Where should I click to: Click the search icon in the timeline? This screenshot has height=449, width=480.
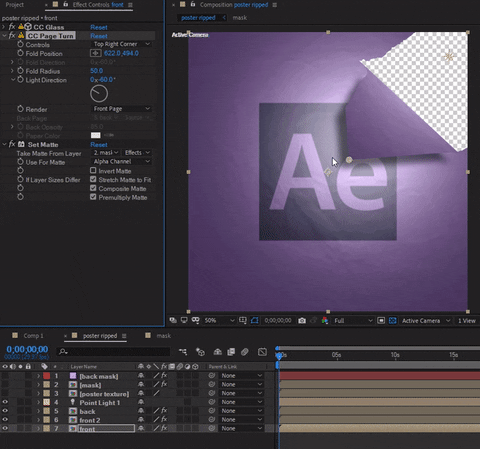[x=62, y=351]
